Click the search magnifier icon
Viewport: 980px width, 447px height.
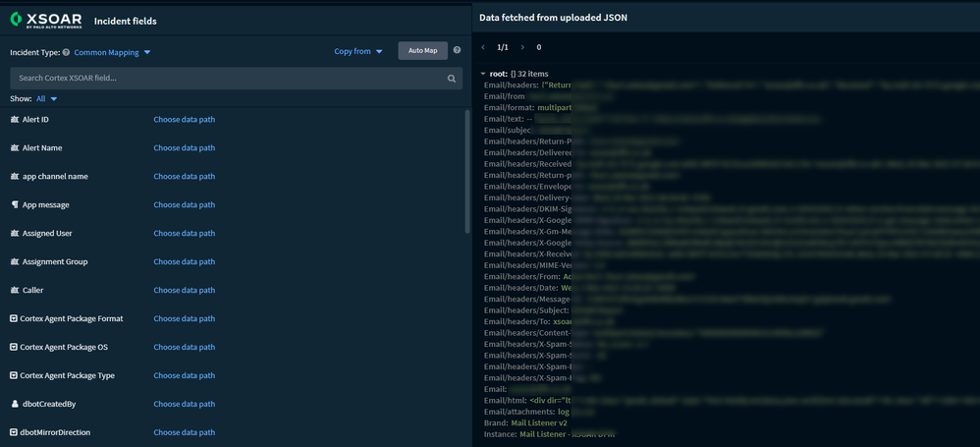pyautogui.click(x=452, y=79)
